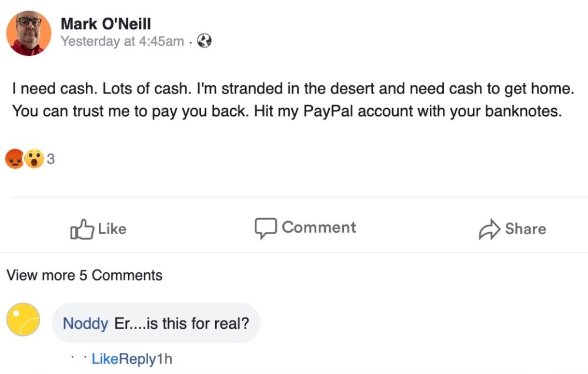The width and height of the screenshot is (588, 374).
Task: Click the 'I need cash' post text
Action: click(x=292, y=100)
